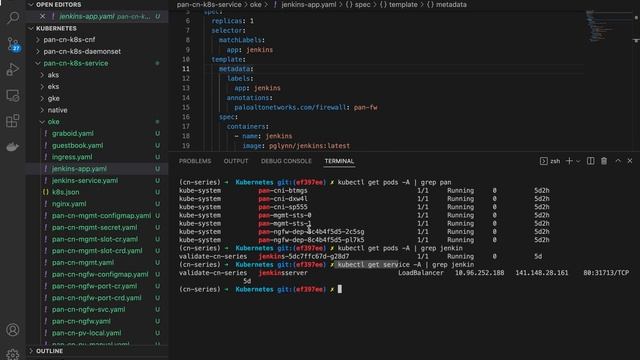This screenshot has width=640, height=360.
Task: Add a new terminal with plus icon
Action: (569, 161)
